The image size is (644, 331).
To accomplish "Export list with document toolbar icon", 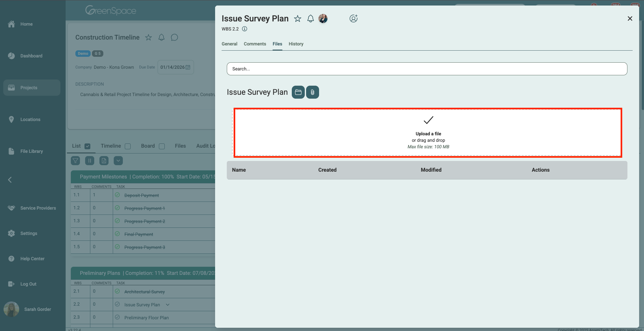I will click(104, 161).
